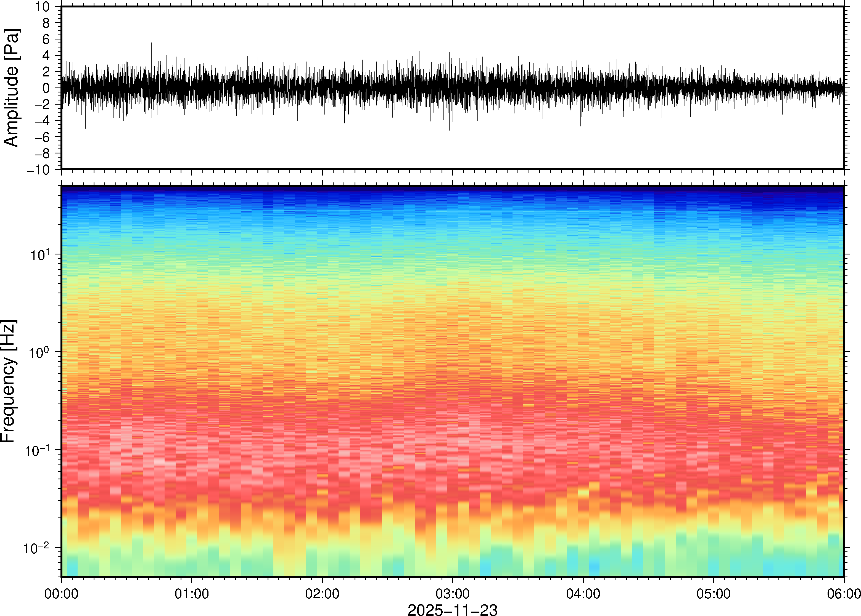Click the 00:00 time axis label
Viewport: 861px width, 616px height.
click(x=62, y=594)
